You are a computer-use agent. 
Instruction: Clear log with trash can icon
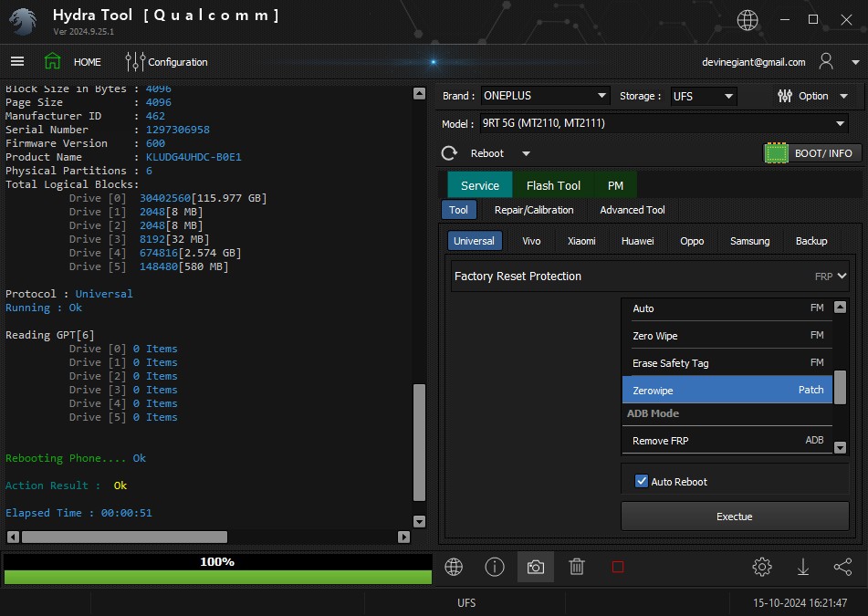click(x=577, y=567)
